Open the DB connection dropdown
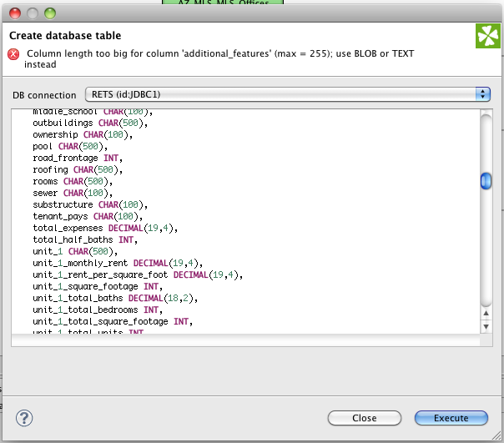Image resolution: width=504 pixels, height=443 pixels. [288, 94]
